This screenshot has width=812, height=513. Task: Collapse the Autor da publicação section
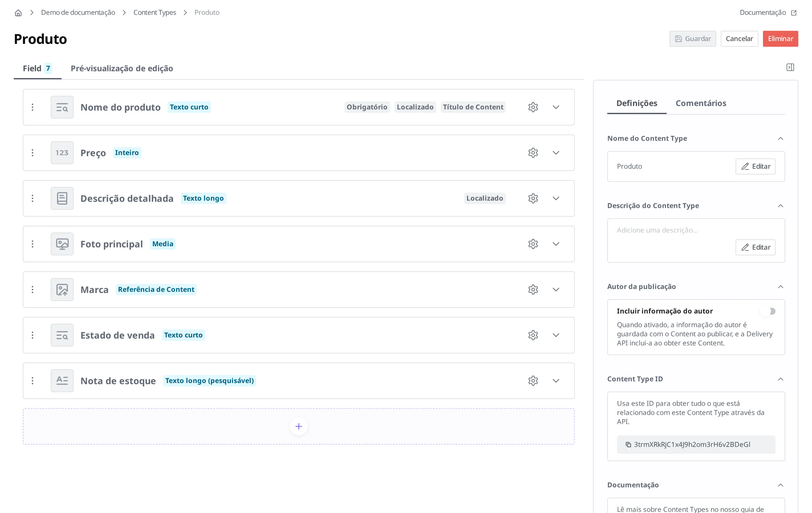coord(780,287)
